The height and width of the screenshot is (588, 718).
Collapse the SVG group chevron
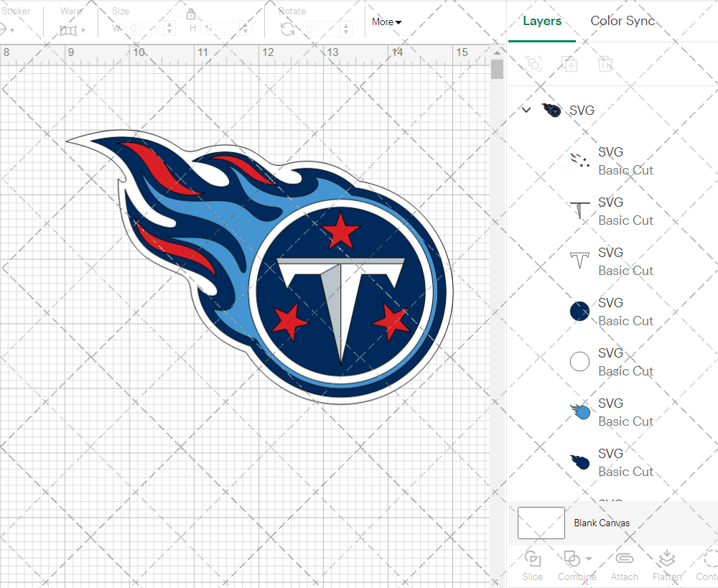click(526, 110)
